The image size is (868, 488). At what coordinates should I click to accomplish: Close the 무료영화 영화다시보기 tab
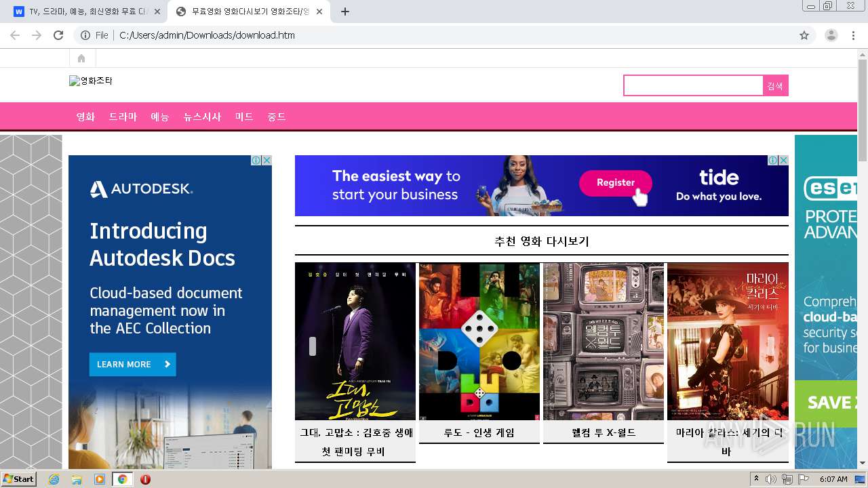point(319,12)
